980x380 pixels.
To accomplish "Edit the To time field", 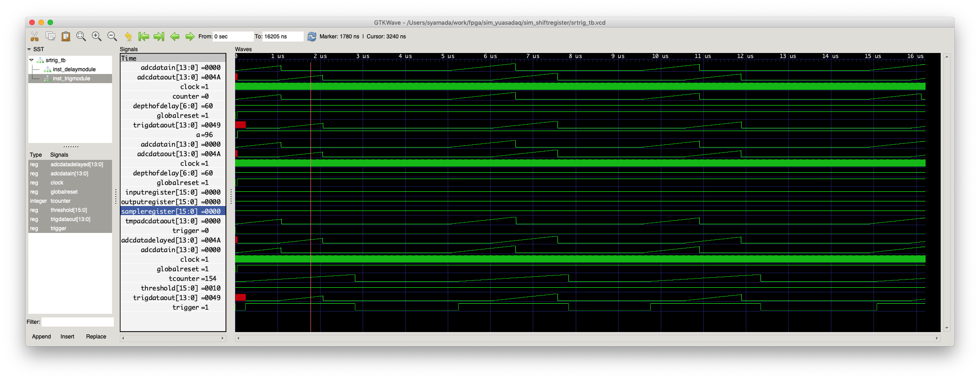I will click(283, 37).
